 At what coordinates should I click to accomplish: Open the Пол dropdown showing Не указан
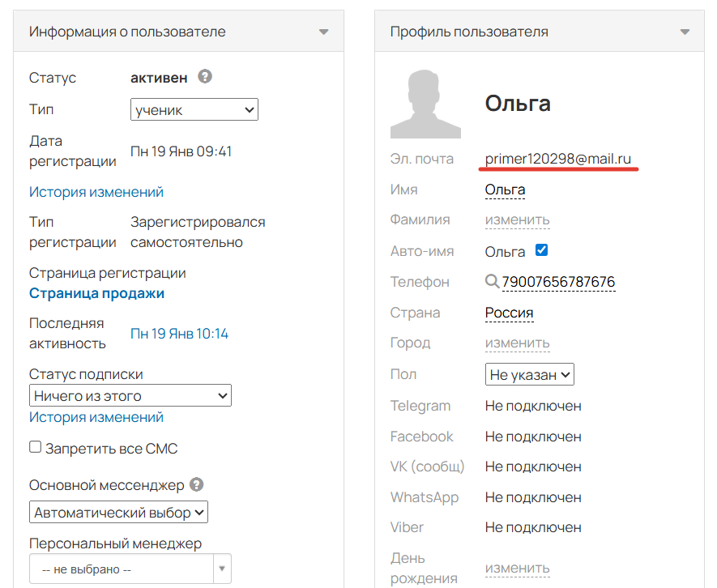529,373
